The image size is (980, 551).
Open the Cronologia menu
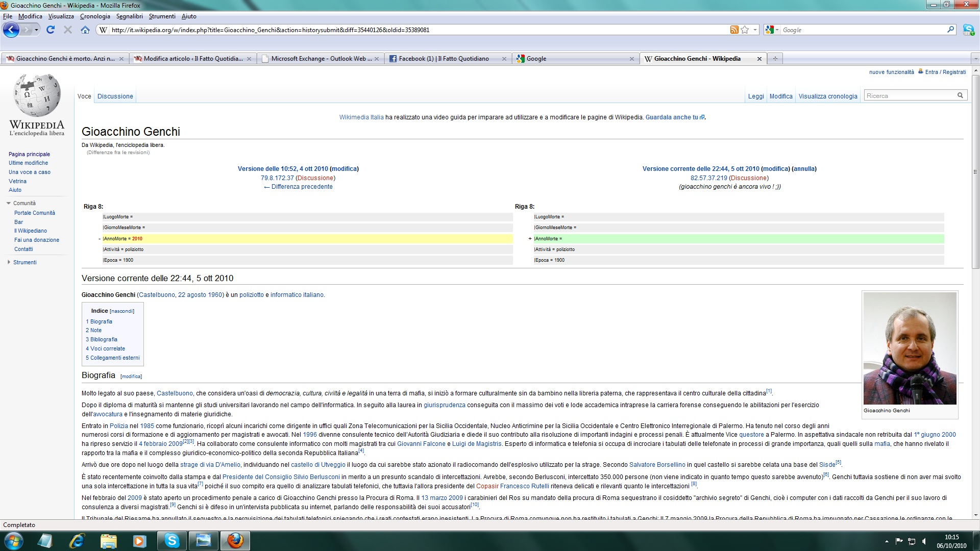click(95, 16)
